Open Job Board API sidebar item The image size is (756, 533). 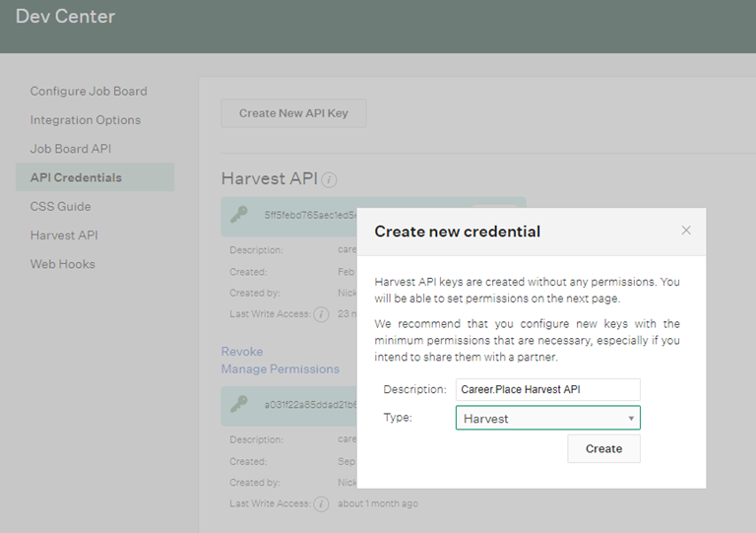coord(71,149)
